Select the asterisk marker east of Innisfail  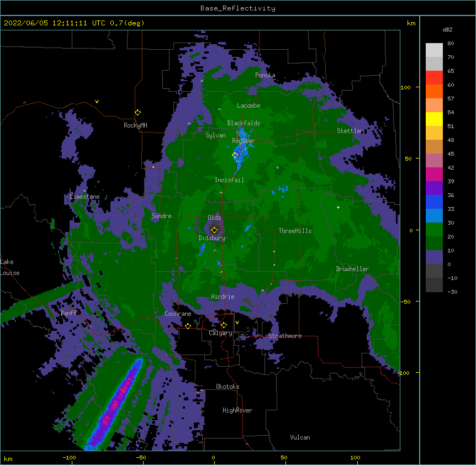click(277, 167)
